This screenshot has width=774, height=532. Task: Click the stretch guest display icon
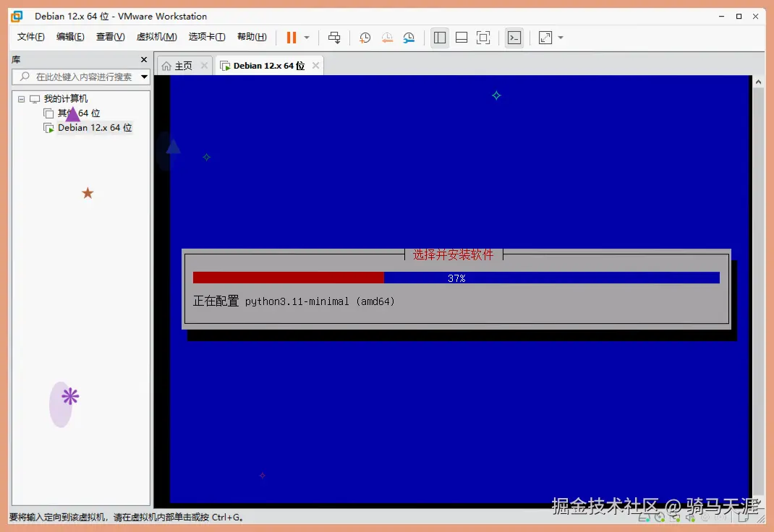click(545, 38)
